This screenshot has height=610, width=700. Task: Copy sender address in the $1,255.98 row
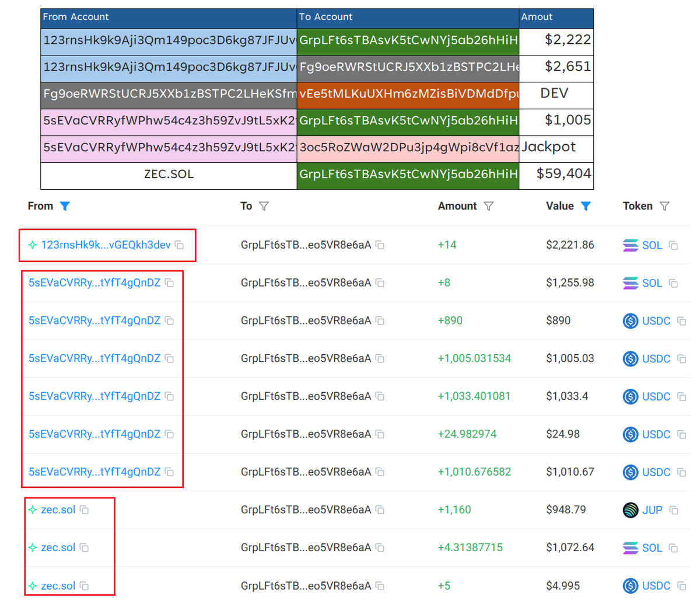169,283
